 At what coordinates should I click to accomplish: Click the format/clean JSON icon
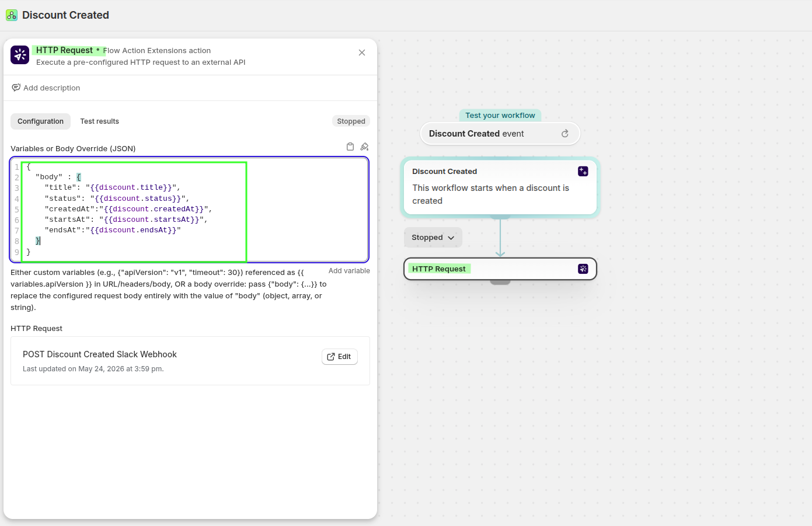coord(364,147)
